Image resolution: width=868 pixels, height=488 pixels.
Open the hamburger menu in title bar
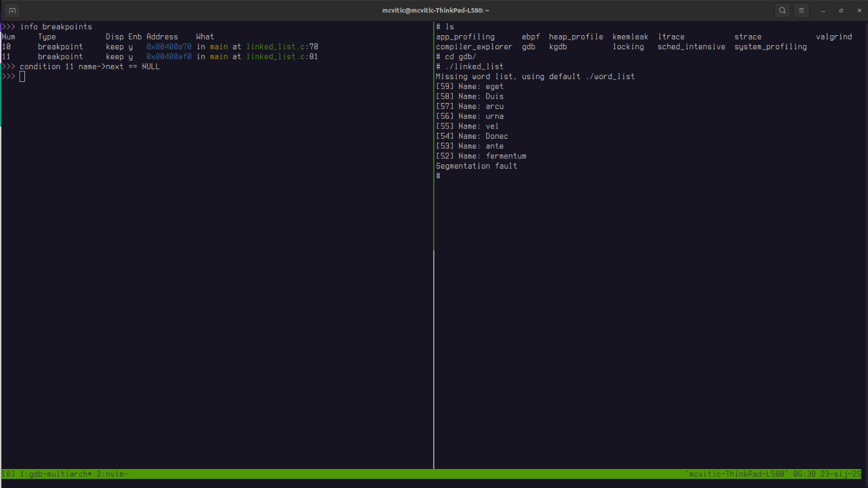[x=801, y=10]
